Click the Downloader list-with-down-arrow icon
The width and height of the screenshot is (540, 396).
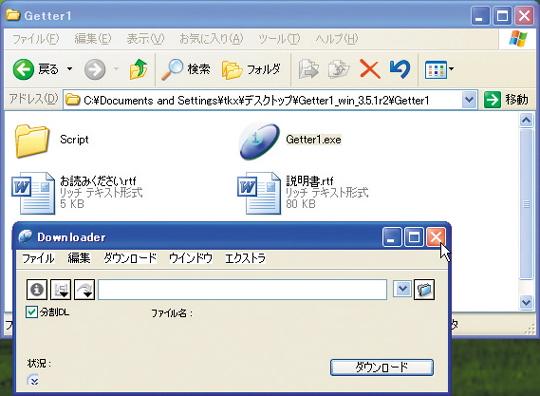pos(61,289)
